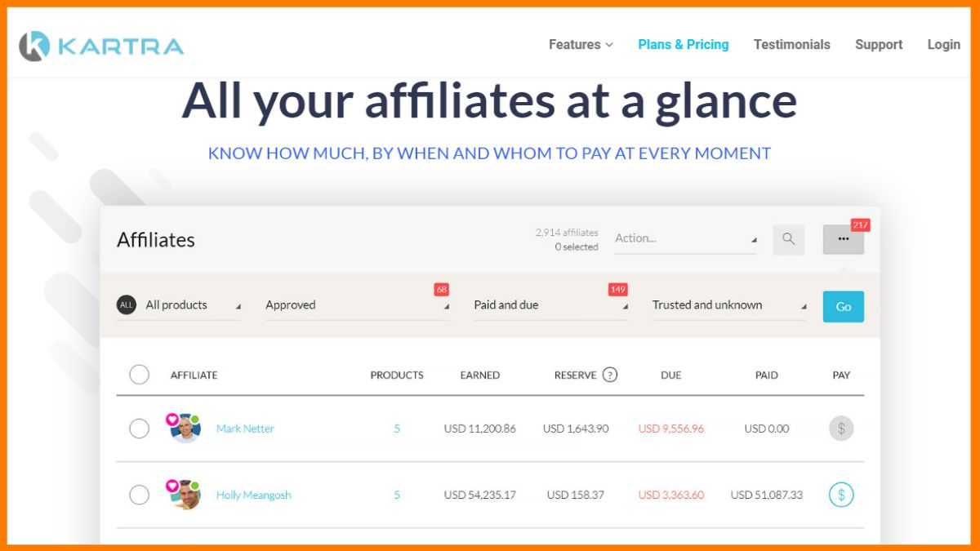
Task: Click earned amount USD 54,235.17
Action: [480, 495]
